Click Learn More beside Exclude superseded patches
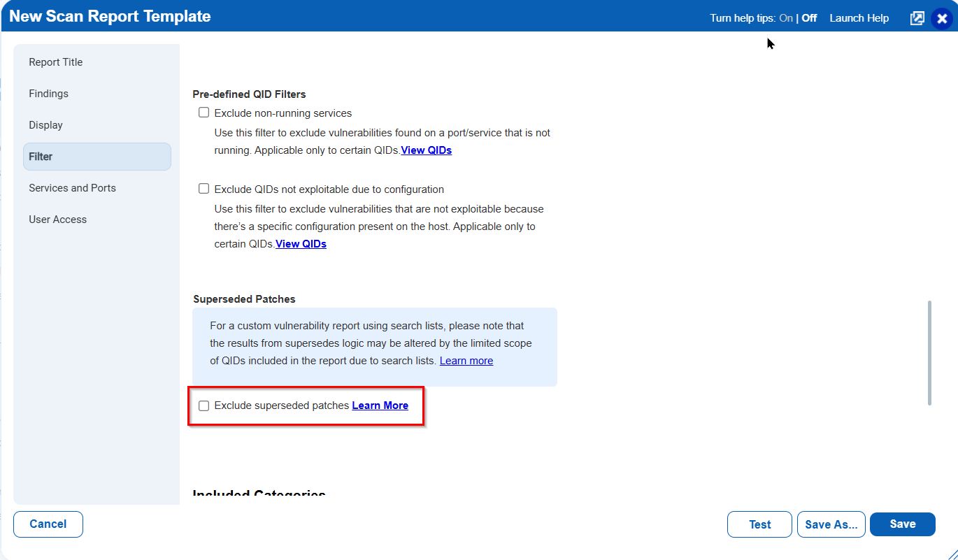 [380, 405]
